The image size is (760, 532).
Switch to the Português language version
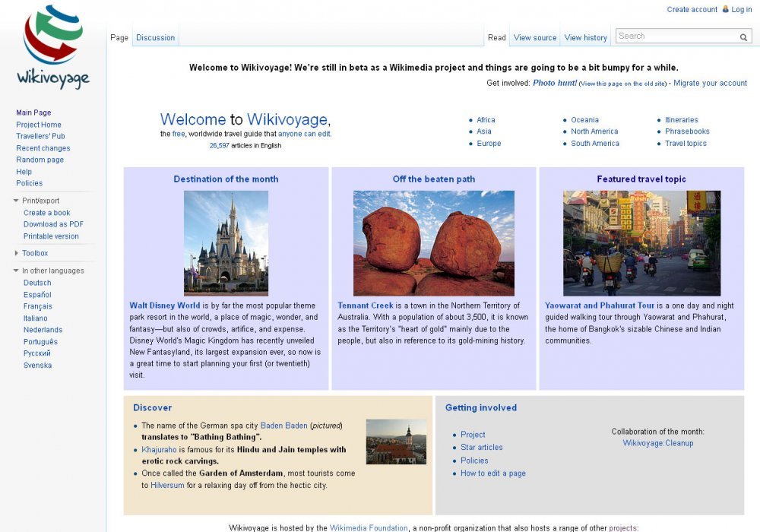click(x=40, y=341)
